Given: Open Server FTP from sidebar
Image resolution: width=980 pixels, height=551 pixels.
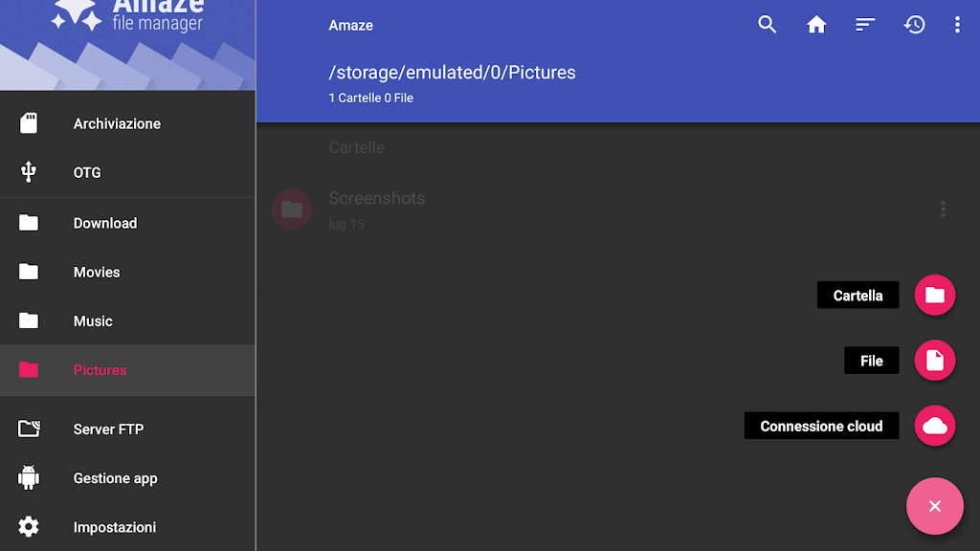Looking at the screenshot, I should tap(108, 430).
